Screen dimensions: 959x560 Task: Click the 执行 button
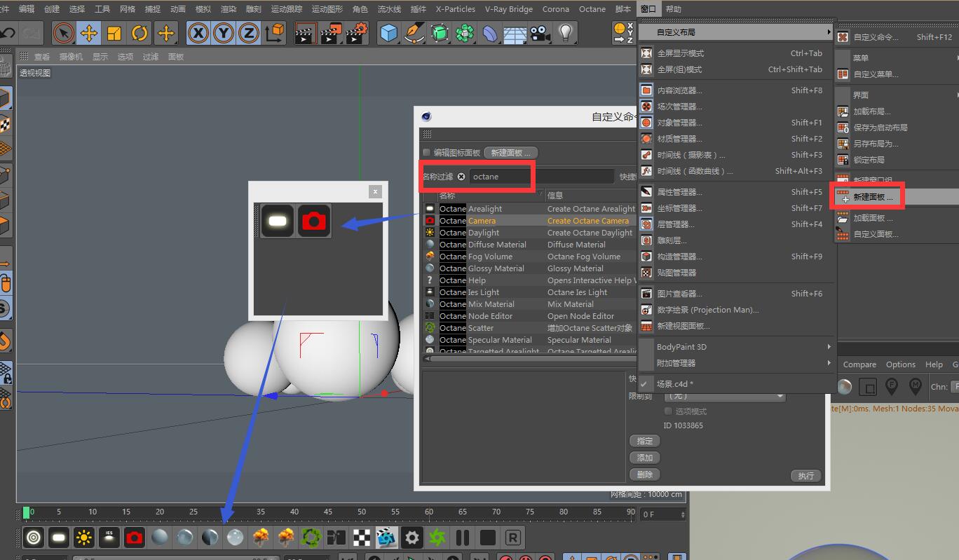805,476
